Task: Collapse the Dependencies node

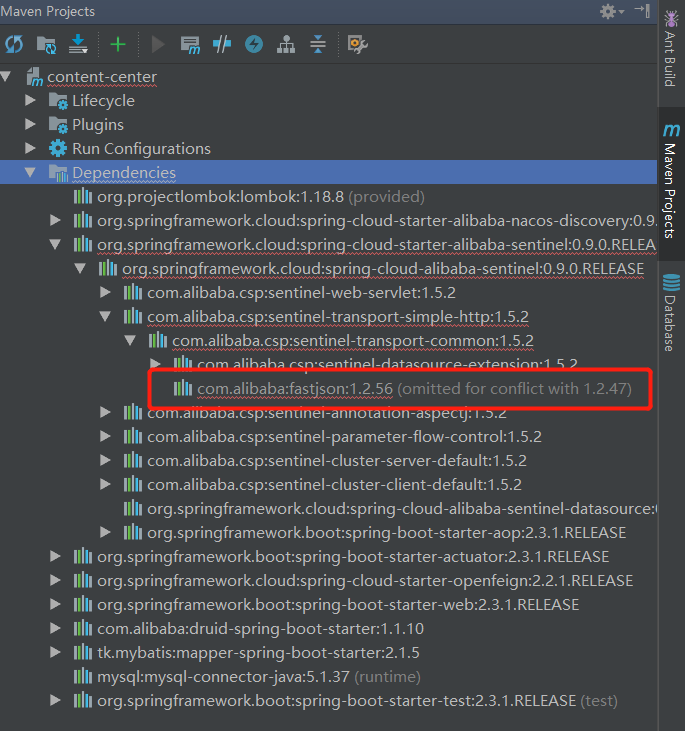Action: [31, 173]
